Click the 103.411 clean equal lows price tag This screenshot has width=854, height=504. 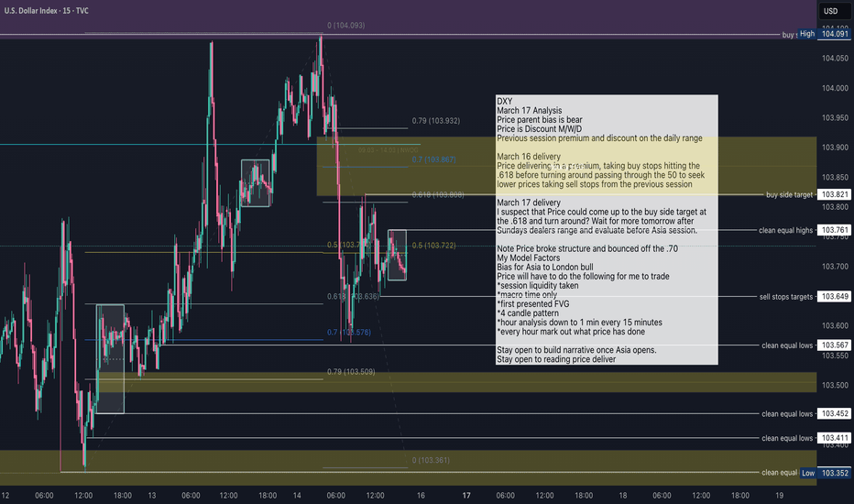[835, 438]
